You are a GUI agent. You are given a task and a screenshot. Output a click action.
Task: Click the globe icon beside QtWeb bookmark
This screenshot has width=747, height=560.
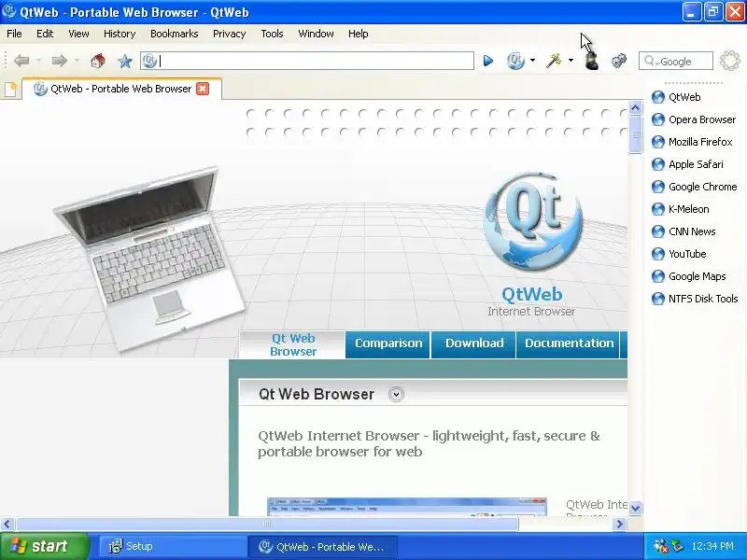click(658, 97)
